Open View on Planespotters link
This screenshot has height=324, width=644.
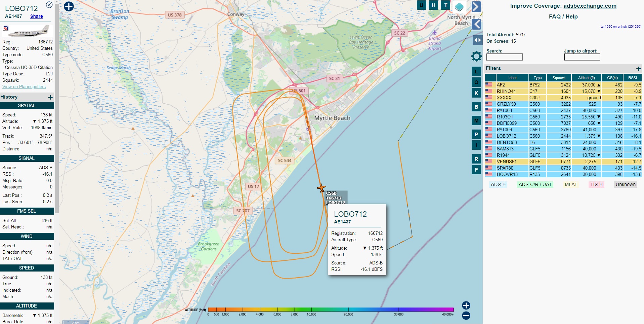click(x=24, y=86)
